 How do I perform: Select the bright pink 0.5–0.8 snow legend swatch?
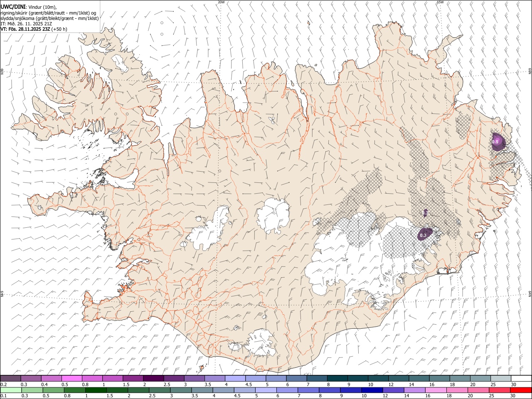pos(72,378)
